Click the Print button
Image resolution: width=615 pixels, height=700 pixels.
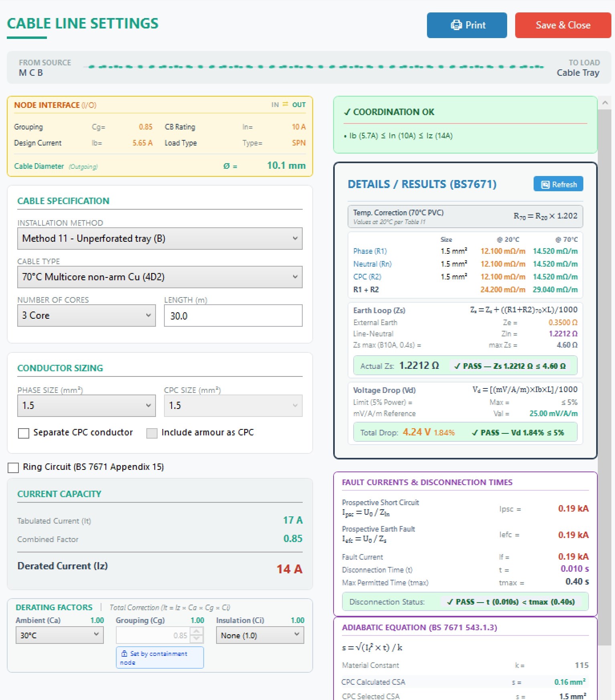[467, 25]
